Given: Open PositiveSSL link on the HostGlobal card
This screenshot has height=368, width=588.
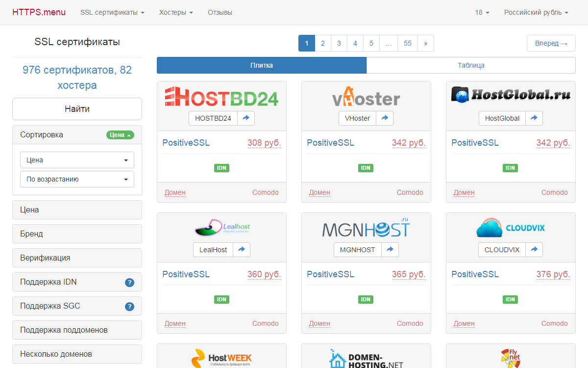Looking at the screenshot, I should (475, 143).
